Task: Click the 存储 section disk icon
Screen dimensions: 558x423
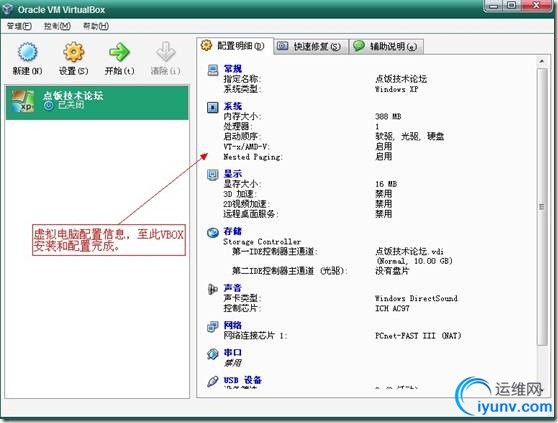Action: coord(213,232)
